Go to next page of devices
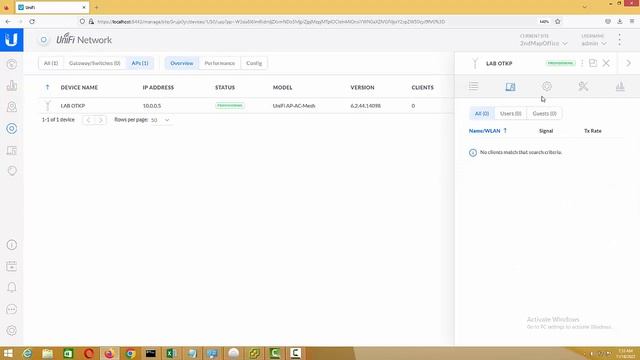The height and width of the screenshot is (360, 640). point(100,120)
